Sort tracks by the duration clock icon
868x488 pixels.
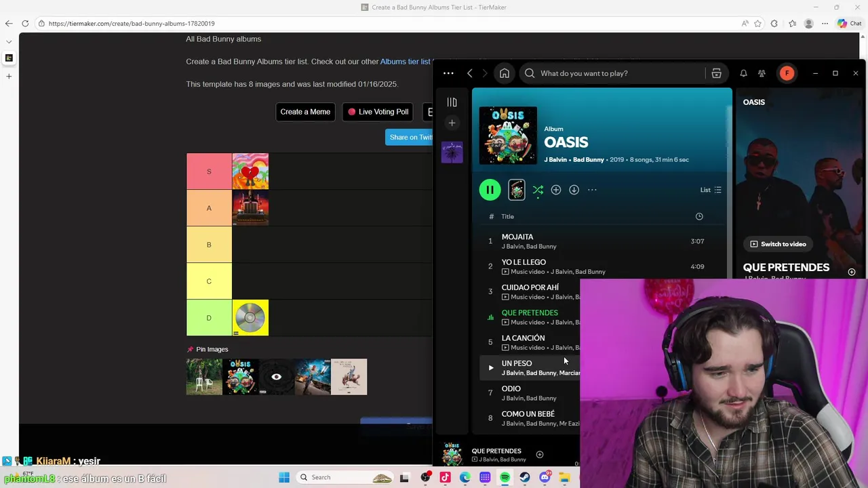point(699,216)
